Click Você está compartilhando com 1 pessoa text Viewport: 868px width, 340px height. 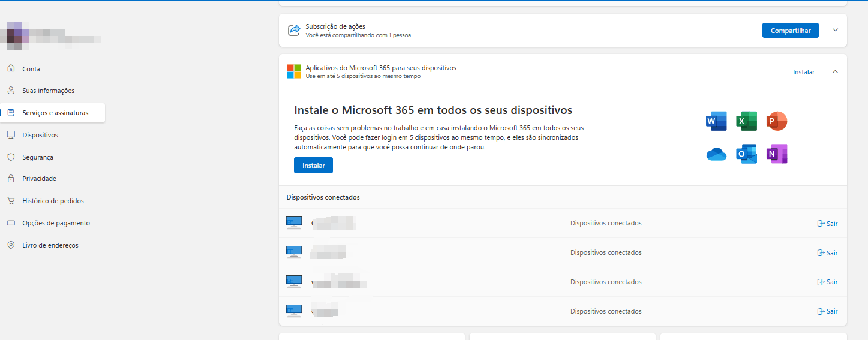coord(358,35)
